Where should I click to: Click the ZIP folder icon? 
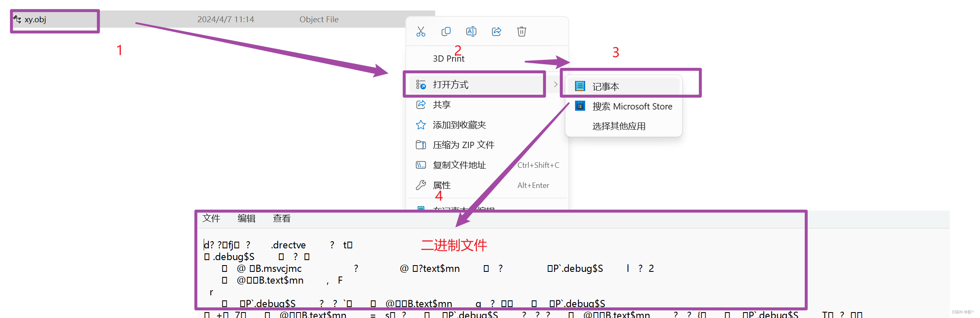coord(421,145)
